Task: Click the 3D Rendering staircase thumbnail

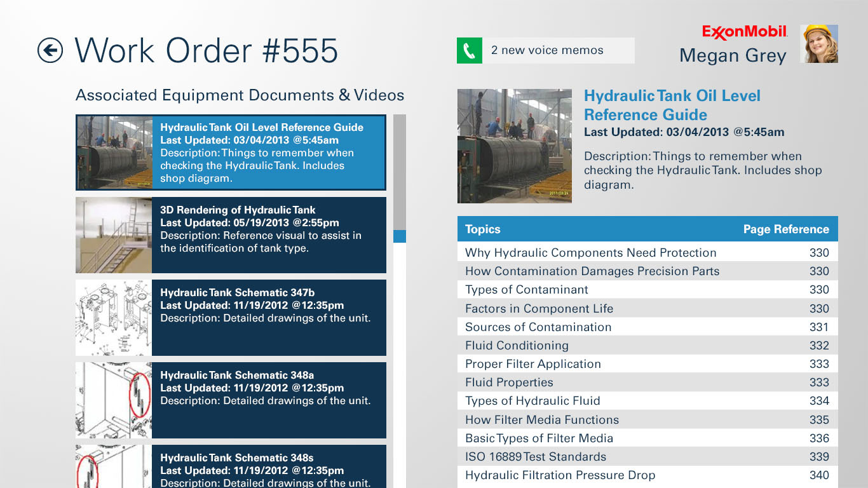Action: point(114,235)
